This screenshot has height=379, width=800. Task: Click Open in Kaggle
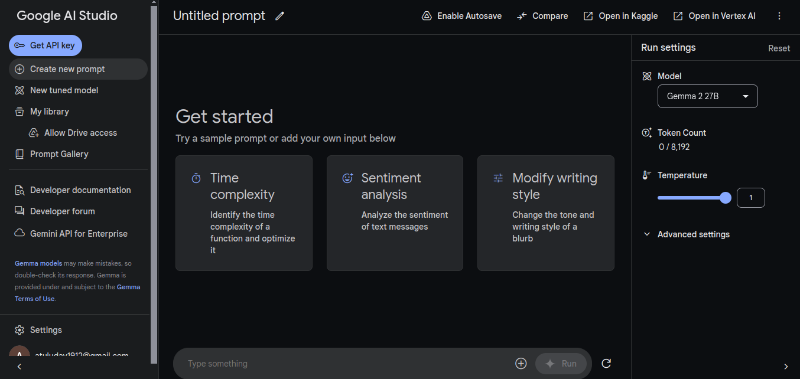[x=620, y=16]
